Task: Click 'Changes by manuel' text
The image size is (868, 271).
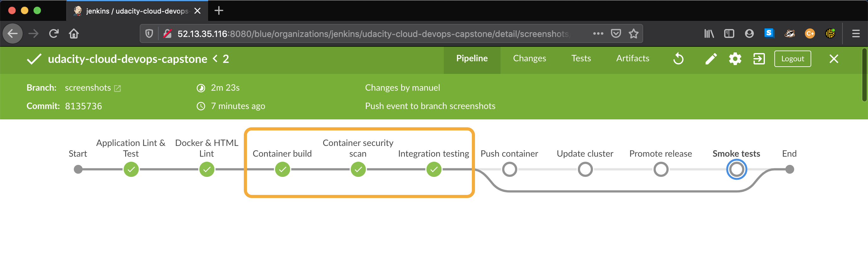Action: tap(402, 88)
